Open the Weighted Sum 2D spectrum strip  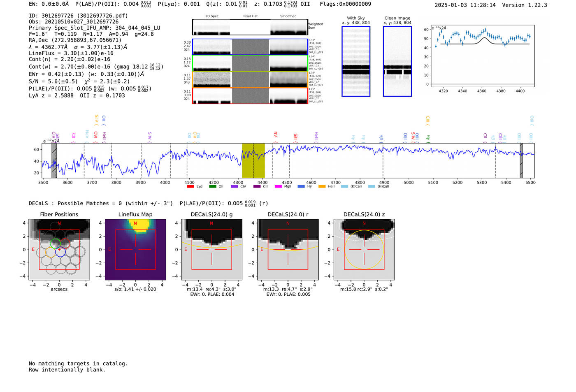[250, 27]
